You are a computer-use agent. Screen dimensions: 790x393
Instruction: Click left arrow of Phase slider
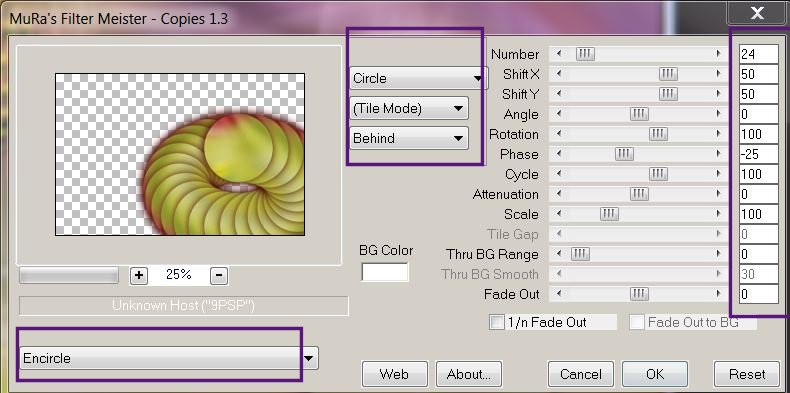(x=559, y=154)
